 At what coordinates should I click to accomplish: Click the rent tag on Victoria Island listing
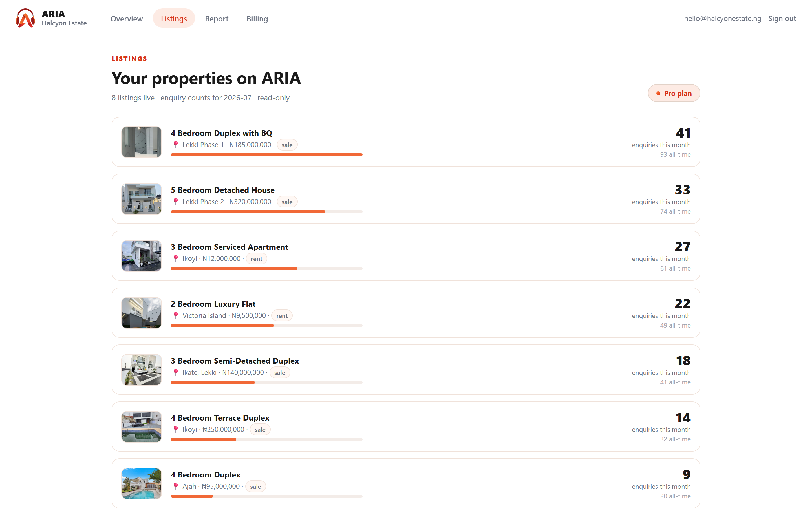282,316
